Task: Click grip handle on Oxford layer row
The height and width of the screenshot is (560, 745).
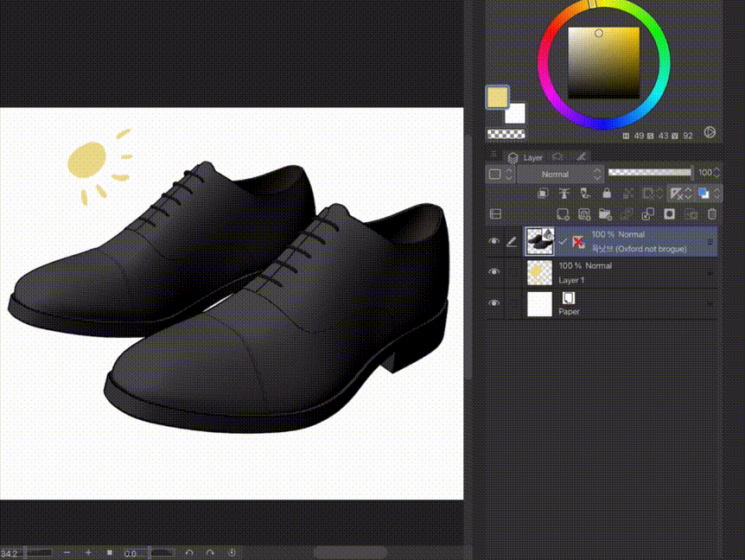Action: coord(710,242)
